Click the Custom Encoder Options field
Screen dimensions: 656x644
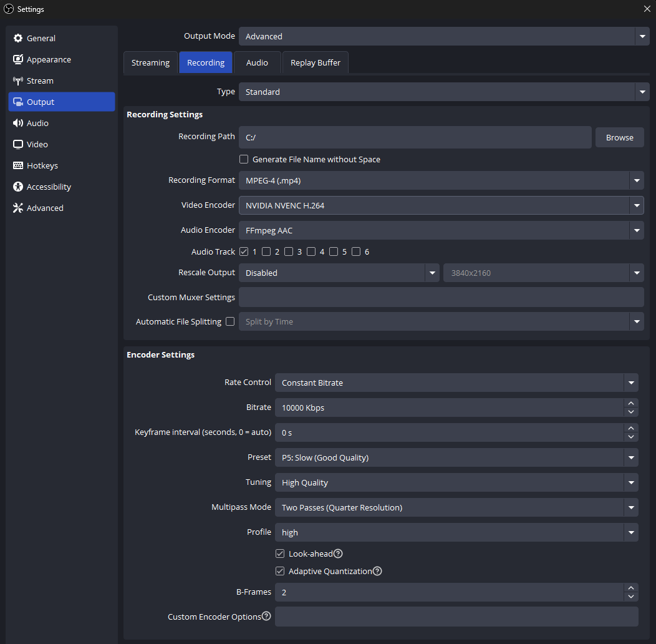click(x=456, y=617)
